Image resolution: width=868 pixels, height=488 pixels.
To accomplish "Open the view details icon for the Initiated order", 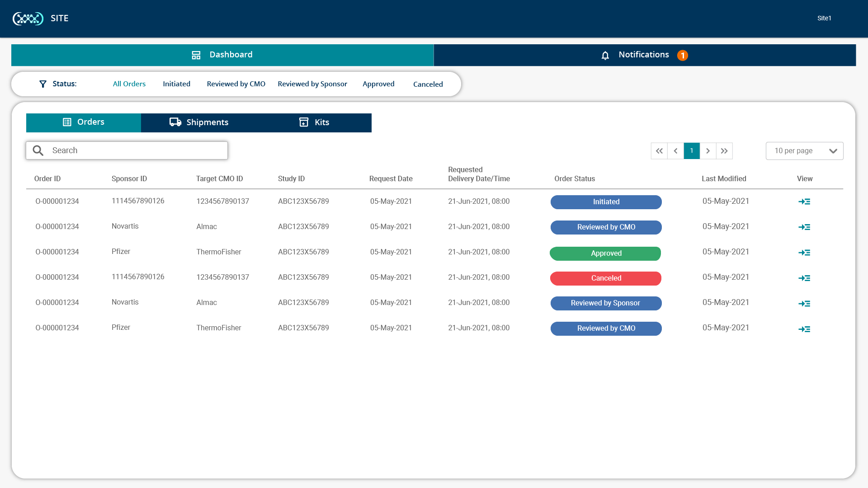I will [x=805, y=202].
